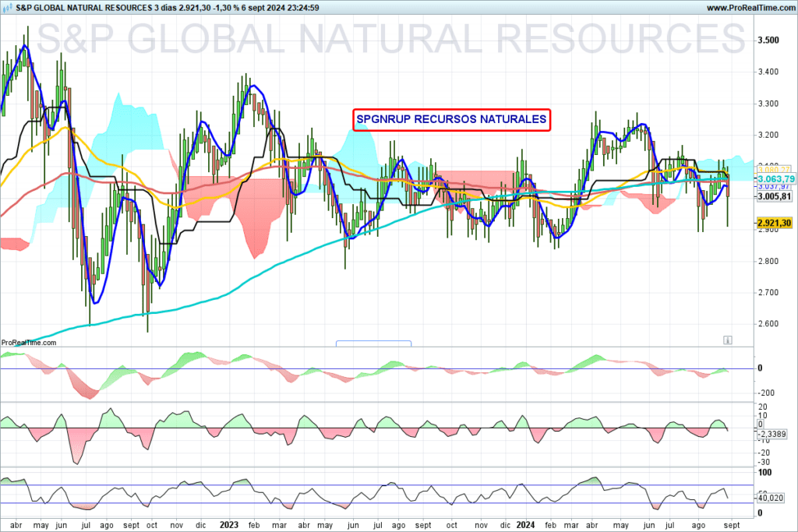The width and height of the screenshot is (798, 532).
Task: Open the www.ProRealTime.com link at top right
Action: pyautogui.click(x=750, y=8)
